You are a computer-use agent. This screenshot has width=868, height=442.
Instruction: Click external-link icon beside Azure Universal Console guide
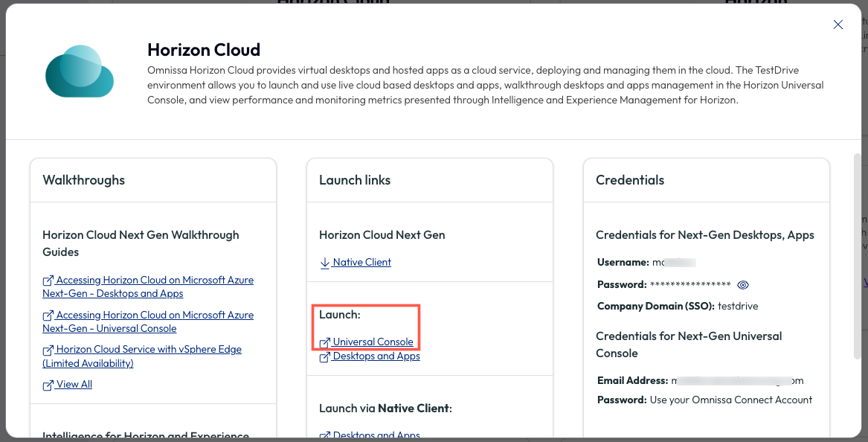tap(48, 316)
